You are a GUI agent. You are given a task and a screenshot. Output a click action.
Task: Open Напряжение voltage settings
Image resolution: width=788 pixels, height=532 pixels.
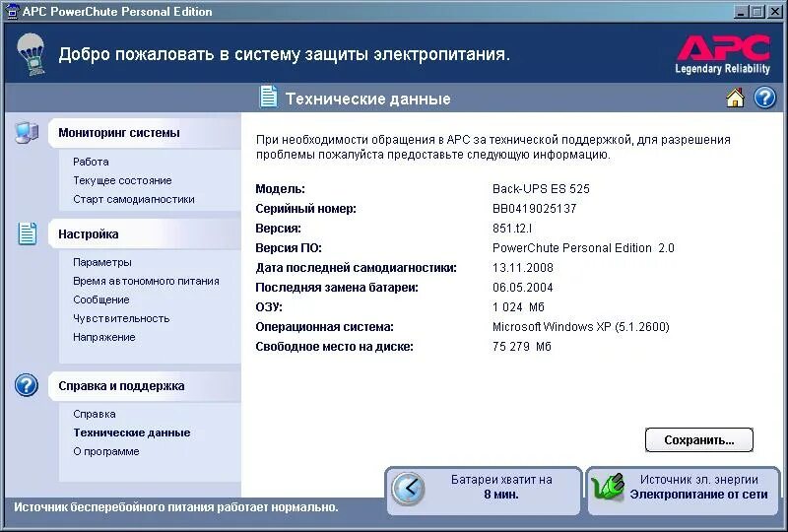(104, 337)
